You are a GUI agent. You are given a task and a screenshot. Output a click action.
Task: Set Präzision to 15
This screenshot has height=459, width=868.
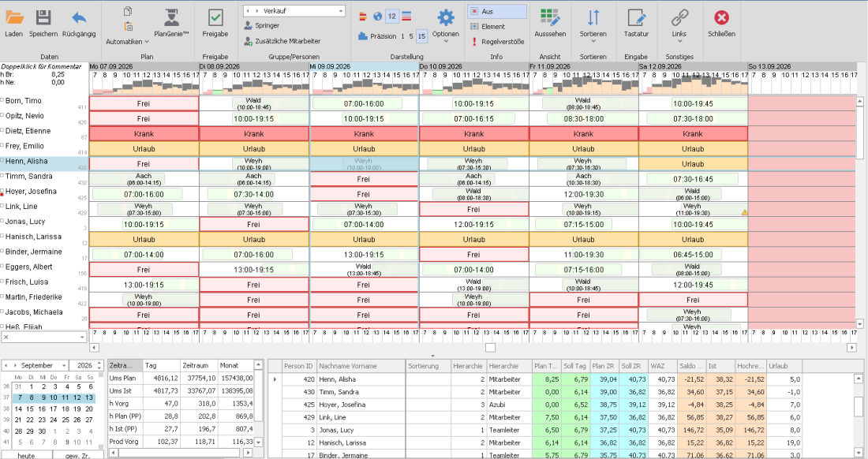click(x=421, y=36)
